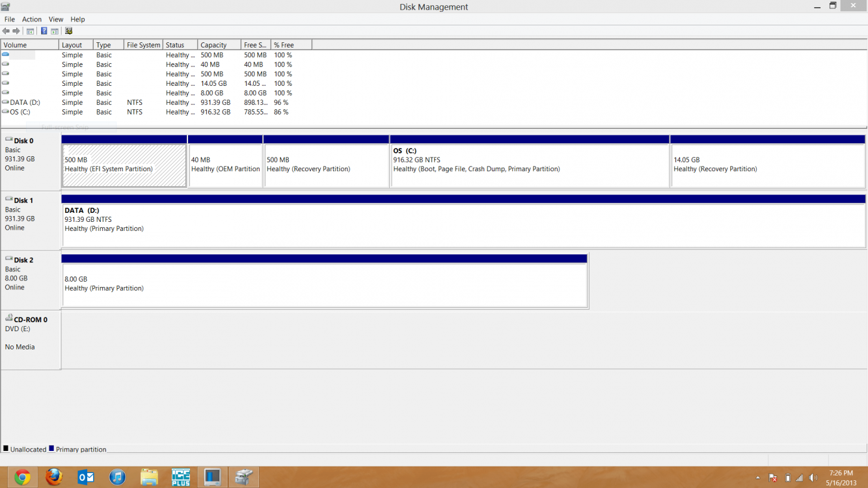This screenshot has width=868, height=488.
Task: Click the Back arrow in the toolbar
Action: (6, 31)
